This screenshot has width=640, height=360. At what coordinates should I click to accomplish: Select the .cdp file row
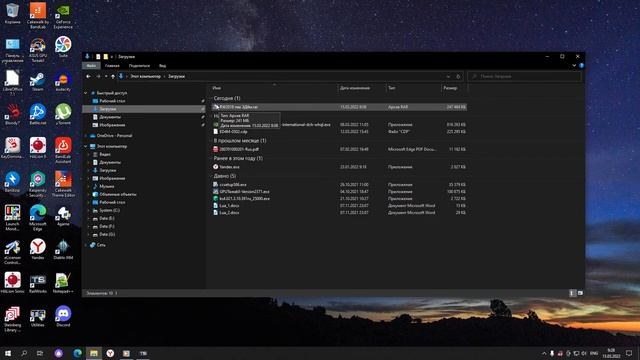tap(339, 131)
